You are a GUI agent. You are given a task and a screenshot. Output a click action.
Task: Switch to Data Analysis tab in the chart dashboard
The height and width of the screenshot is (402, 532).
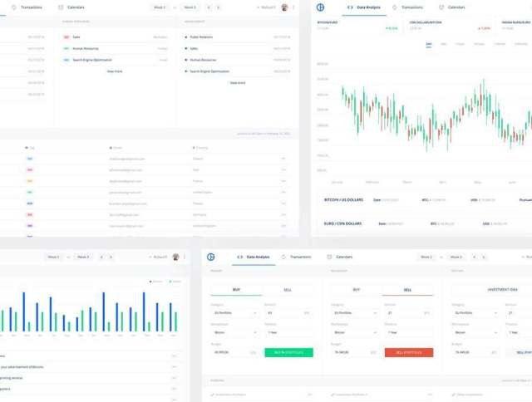(364, 7)
